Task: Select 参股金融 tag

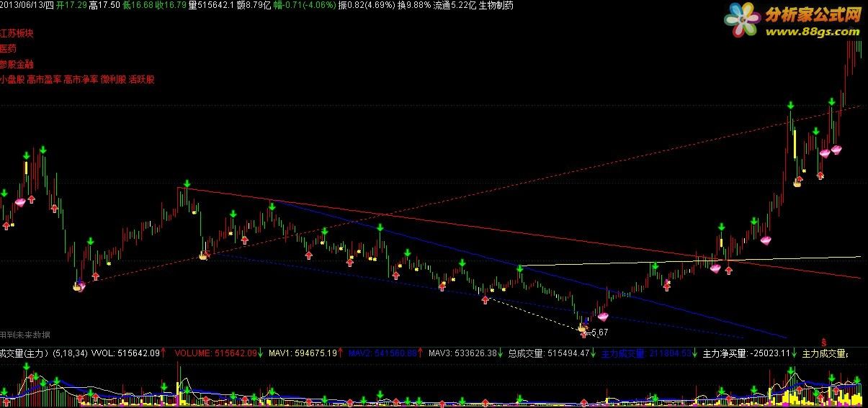Action: tap(17, 64)
